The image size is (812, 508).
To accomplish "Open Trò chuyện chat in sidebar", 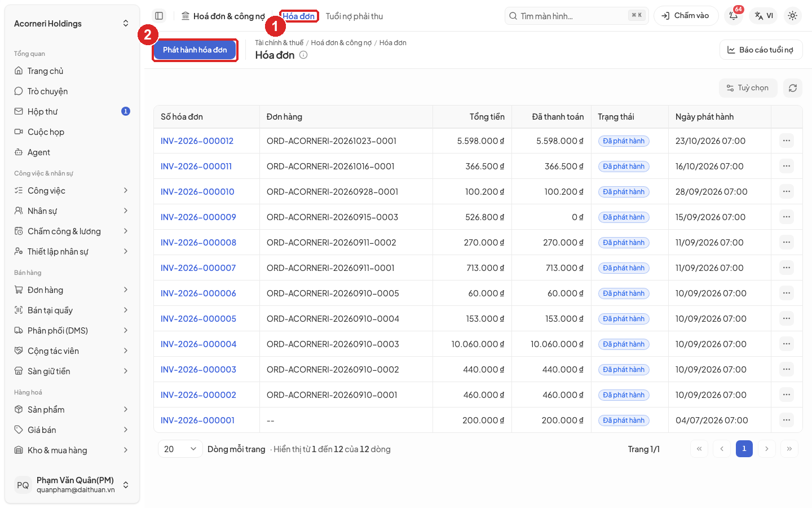I will (x=72, y=91).
